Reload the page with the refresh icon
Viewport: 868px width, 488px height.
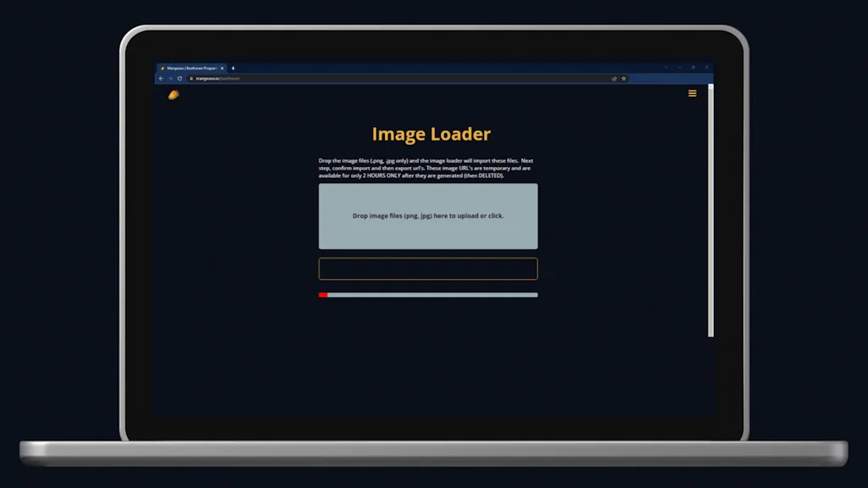click(179, 78)
